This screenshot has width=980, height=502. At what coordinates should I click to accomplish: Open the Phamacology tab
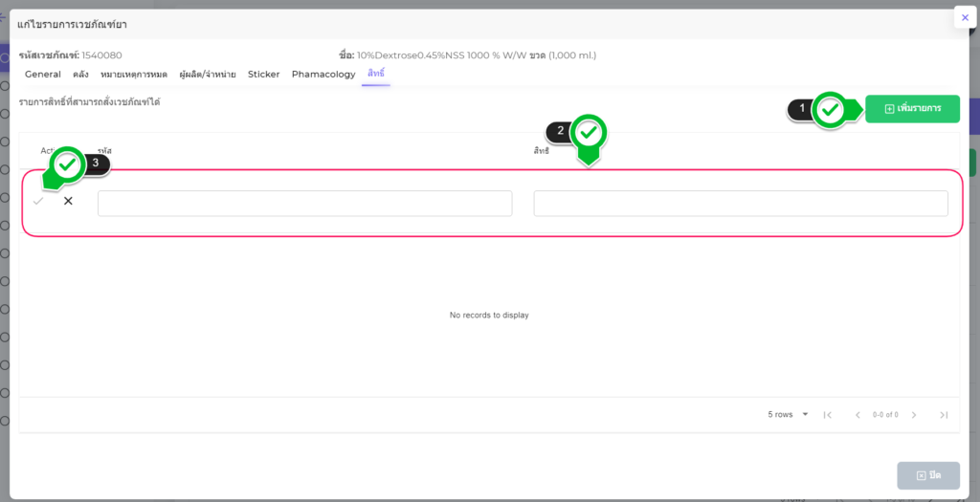coord(323,75)
